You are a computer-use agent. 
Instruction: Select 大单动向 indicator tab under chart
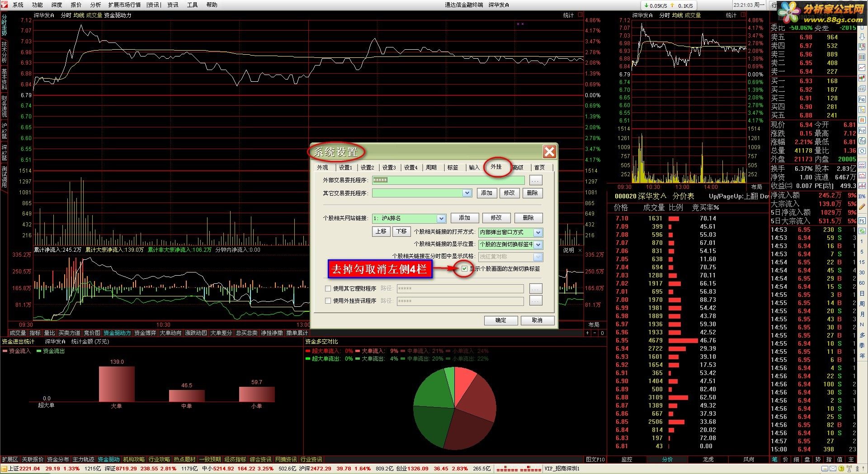tap(170, 333)
